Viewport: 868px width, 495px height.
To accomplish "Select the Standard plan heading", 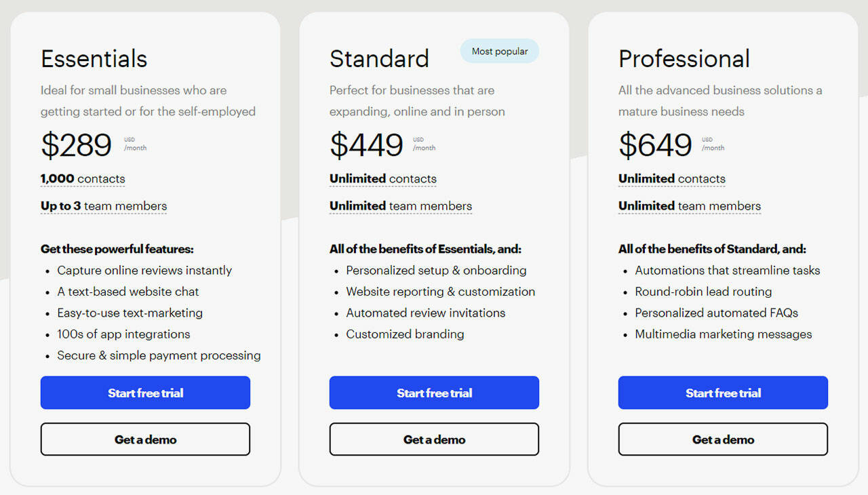I will tap(379, 59).
